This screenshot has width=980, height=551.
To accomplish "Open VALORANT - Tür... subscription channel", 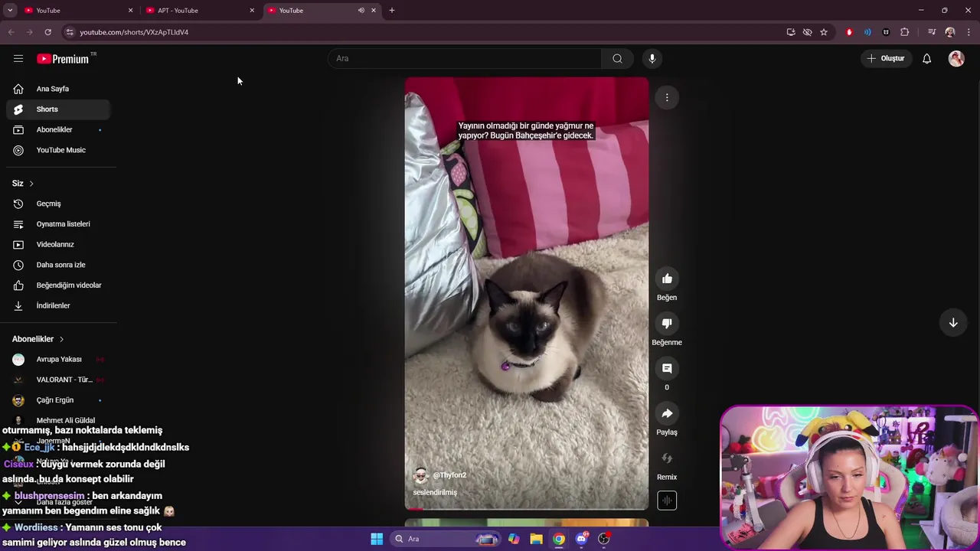I will pyautogui.click(x=58, y=380).
